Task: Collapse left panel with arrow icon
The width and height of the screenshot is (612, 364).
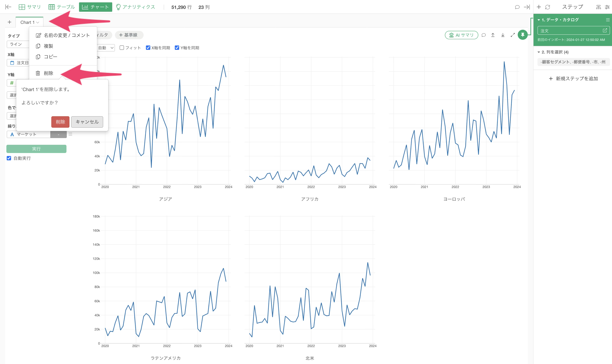Action: coord(8,7)
